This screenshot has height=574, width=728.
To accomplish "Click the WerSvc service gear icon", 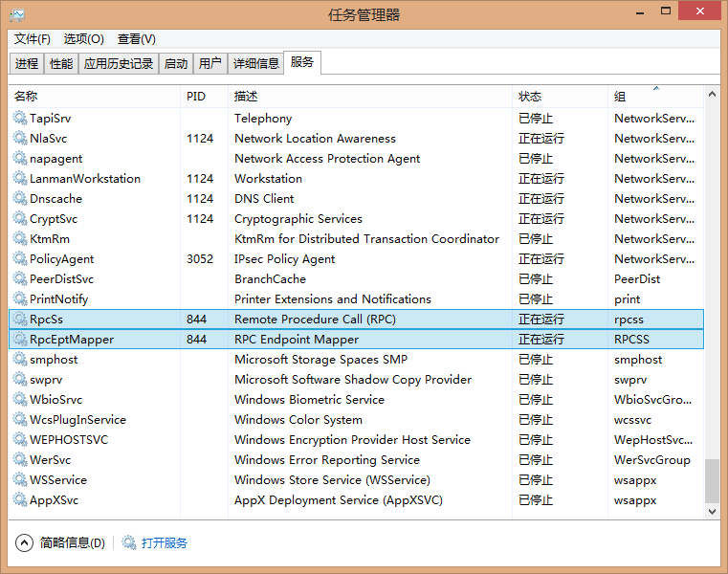I will [20, 460].
